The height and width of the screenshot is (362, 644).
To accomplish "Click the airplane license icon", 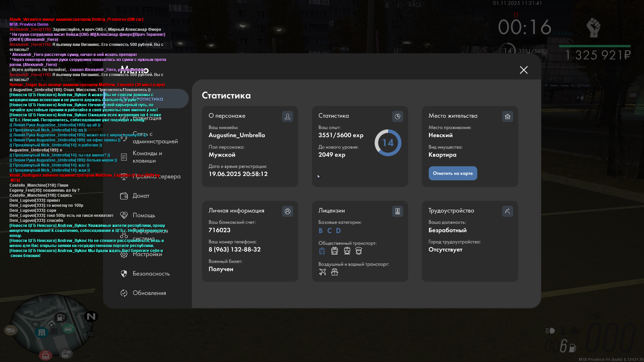I will point(322,272).
